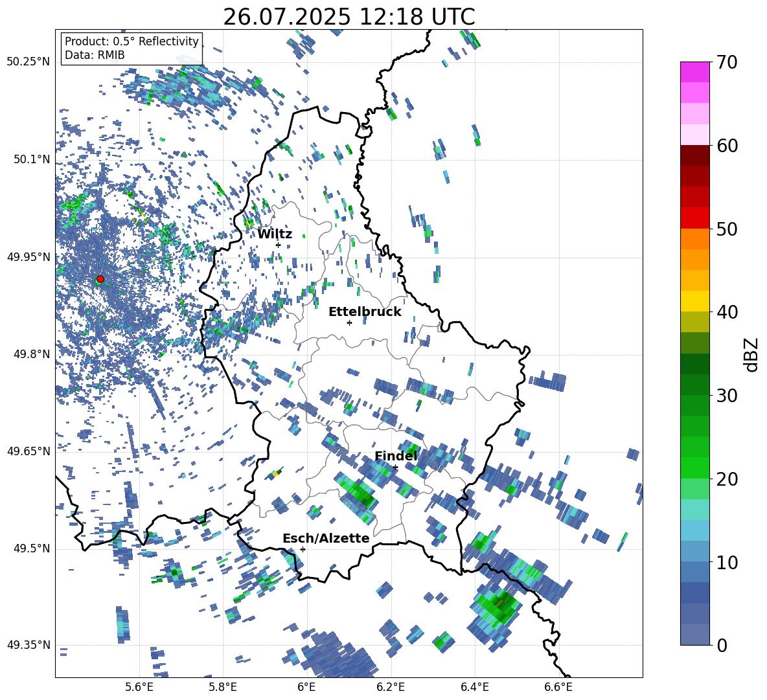This screenshot has height=700, width=767.
Task: Click the bright red 50 dBZ colorbar swatch
Action: (694, 218)
